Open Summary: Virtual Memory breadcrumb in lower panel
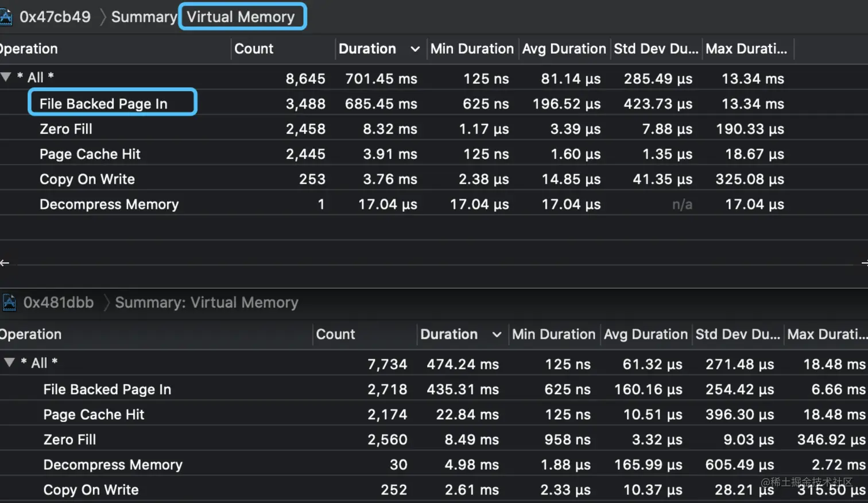Image resolution: width=868 pixels, height=503 pixels. tap(207, 302)
